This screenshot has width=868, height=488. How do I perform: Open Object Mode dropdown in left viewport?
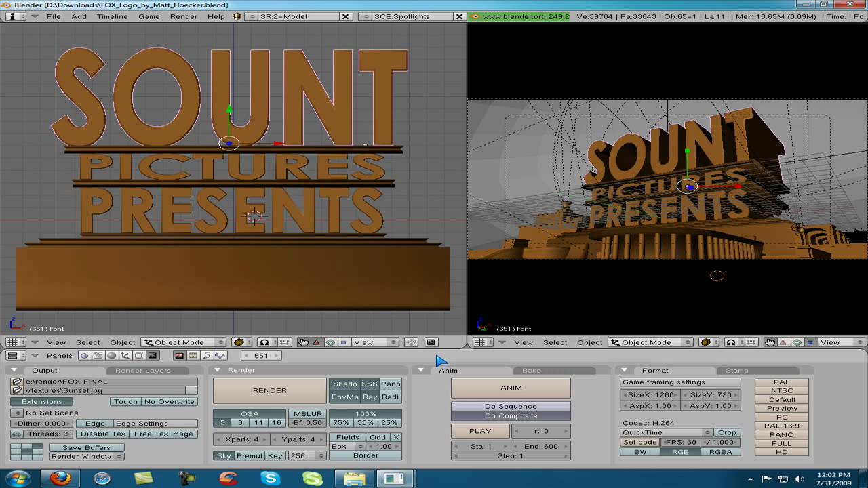[x=184, y=342]
